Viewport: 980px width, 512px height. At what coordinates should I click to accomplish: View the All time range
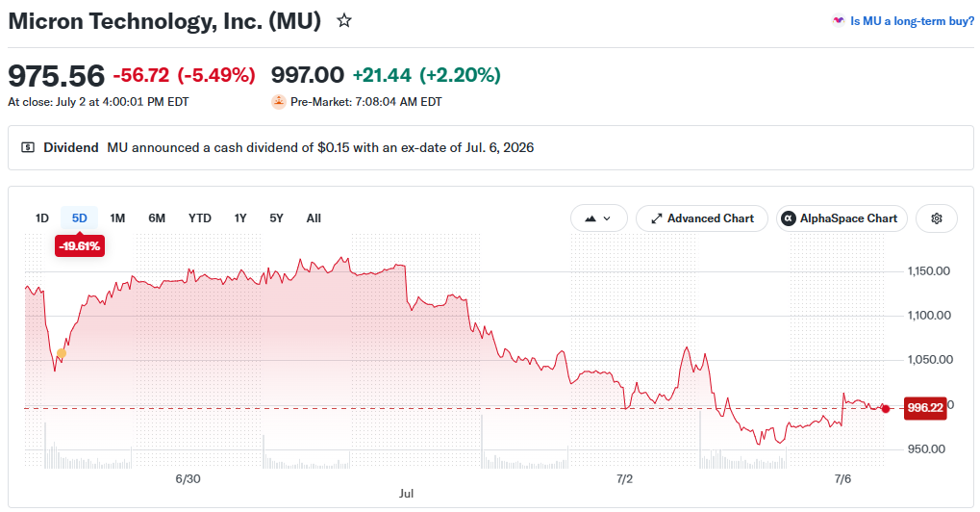tap(314, 218)
